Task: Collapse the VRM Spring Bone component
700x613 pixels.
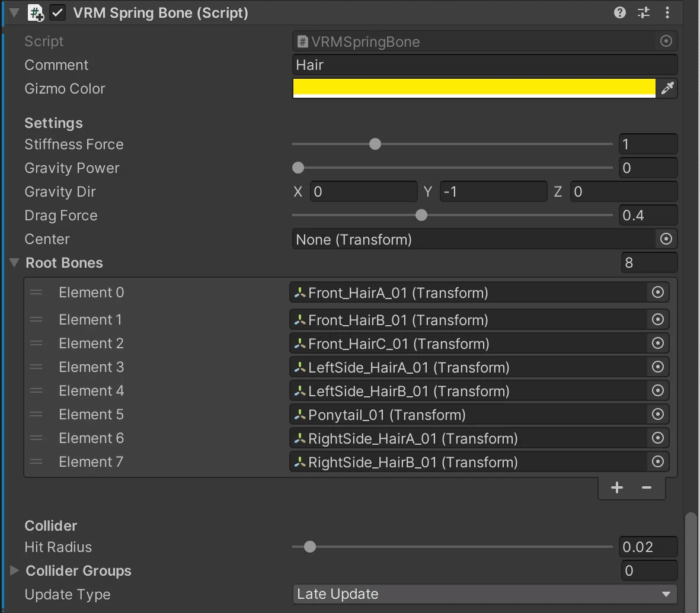Action: (x=15, y=12)
